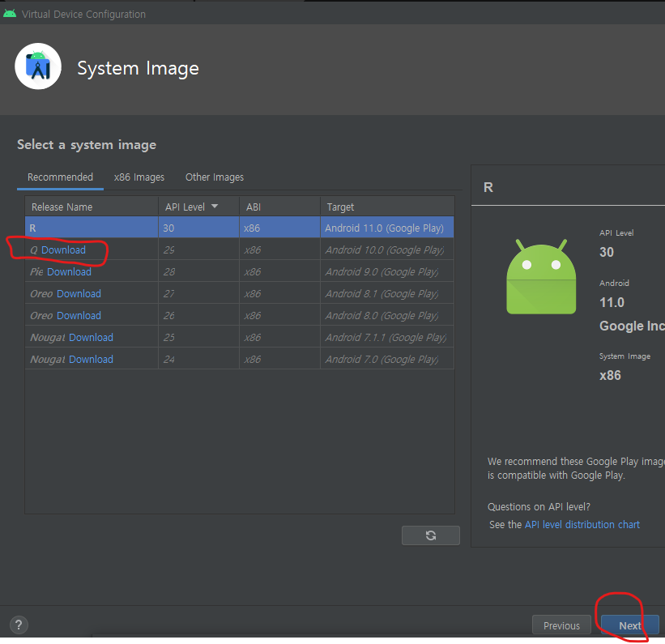Click the Android icon in title bar
Viewport: 665px width, 644px height.
point(10,14)
